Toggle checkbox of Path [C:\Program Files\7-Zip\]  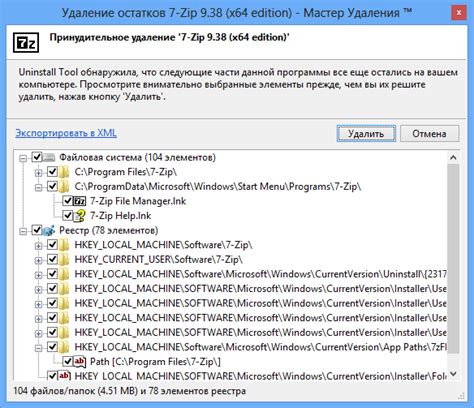68,362
